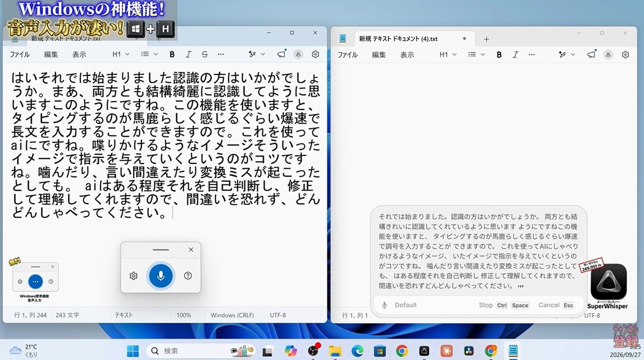Click the unsaved-changes dot on right Notepad tab

(464, 39)
